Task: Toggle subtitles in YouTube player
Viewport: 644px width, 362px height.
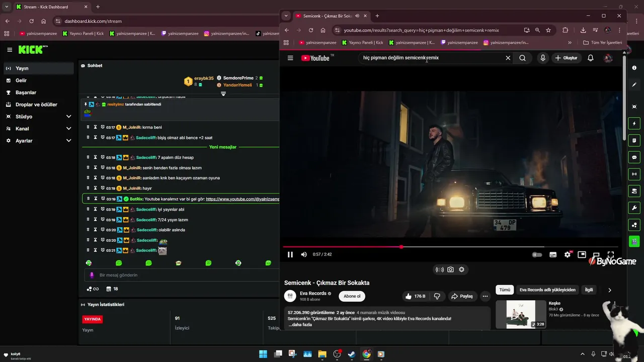Action: pyautogui.click(x=553, y=254)
